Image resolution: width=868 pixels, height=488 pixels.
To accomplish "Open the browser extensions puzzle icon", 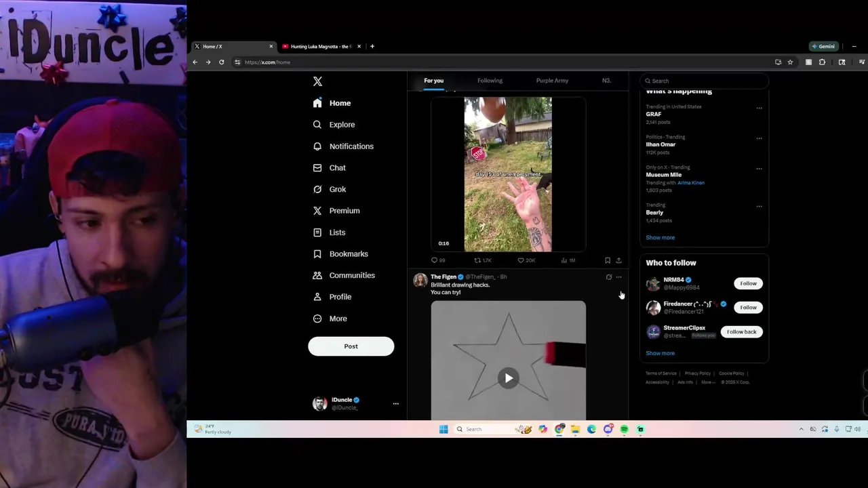I will (822, 62).
